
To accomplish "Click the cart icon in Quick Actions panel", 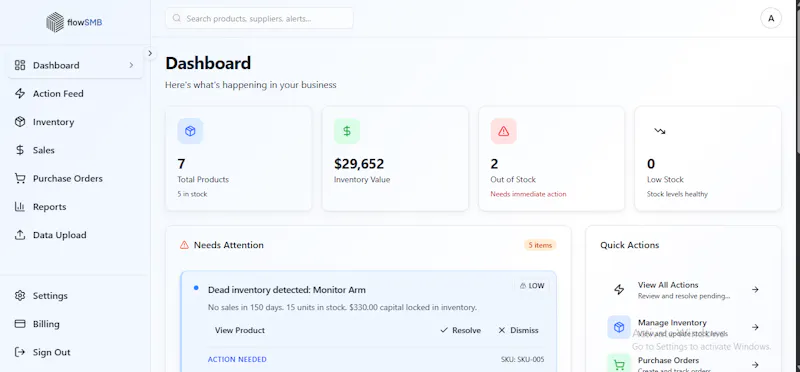I will click(x=619, y=364).
